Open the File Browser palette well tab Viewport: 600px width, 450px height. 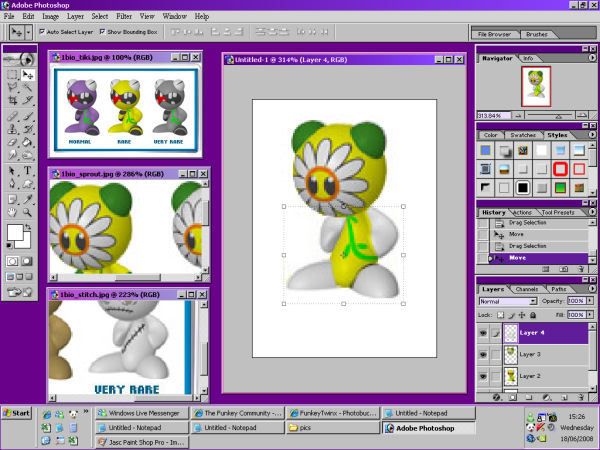pos(494,34)
